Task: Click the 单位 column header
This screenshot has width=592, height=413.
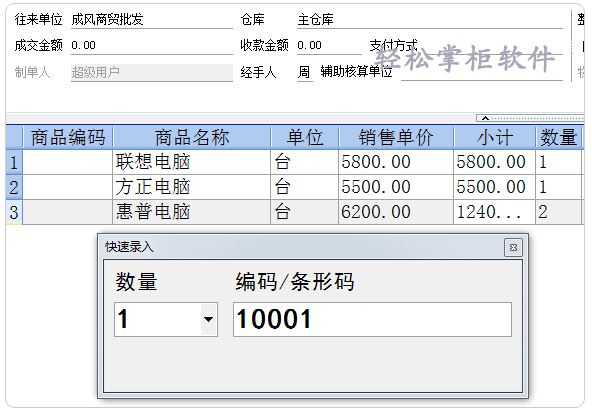Action: 305,137
